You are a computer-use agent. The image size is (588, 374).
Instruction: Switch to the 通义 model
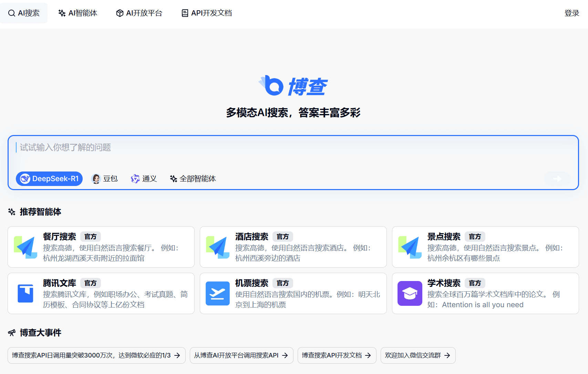tap(144, 179)
